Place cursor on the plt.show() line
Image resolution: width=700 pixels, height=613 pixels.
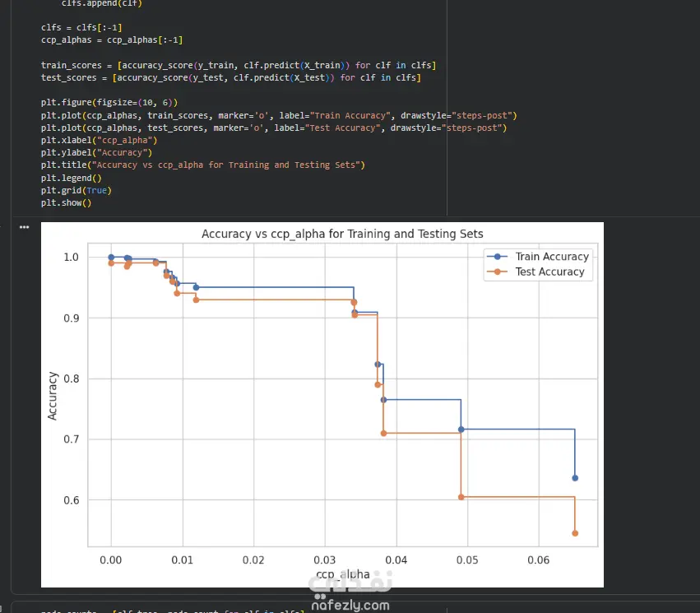click(66, 202)
